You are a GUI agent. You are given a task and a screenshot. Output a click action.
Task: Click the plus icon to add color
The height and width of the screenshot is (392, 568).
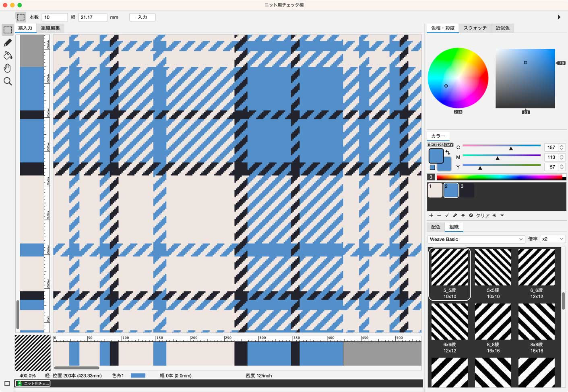click(x=431, y=215)
